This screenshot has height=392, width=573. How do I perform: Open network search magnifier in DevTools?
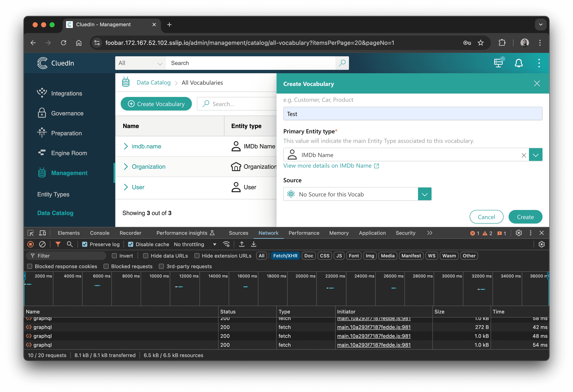click(70, 244)
